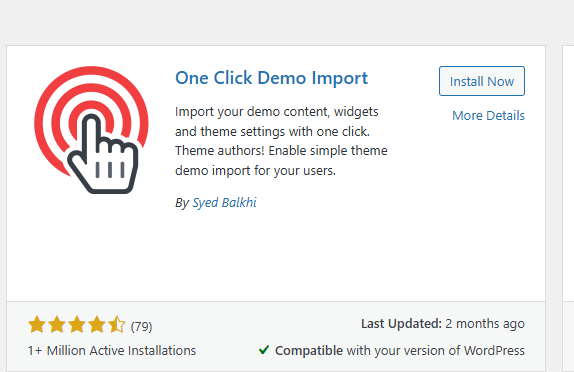
Task: Click the Last Updated label
Action: (402, 324)
